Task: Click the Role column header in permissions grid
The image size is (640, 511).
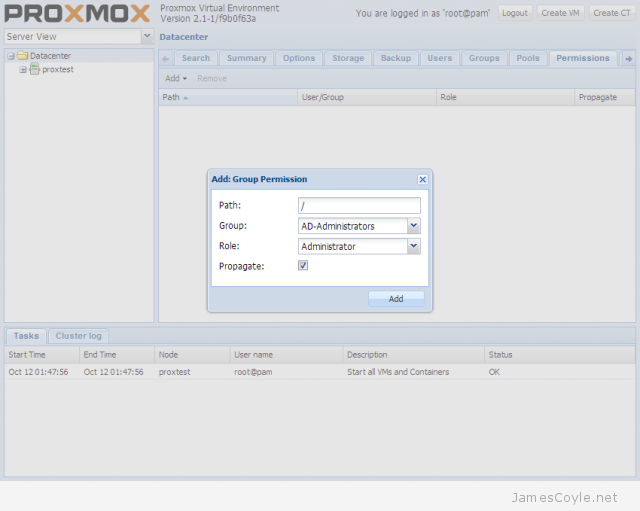Action: [x=505, y=97]
